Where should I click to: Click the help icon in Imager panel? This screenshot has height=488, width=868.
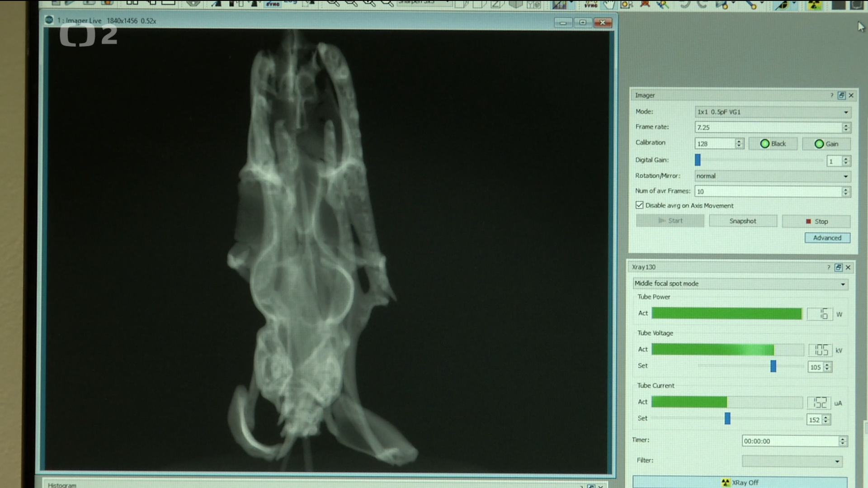831,95
